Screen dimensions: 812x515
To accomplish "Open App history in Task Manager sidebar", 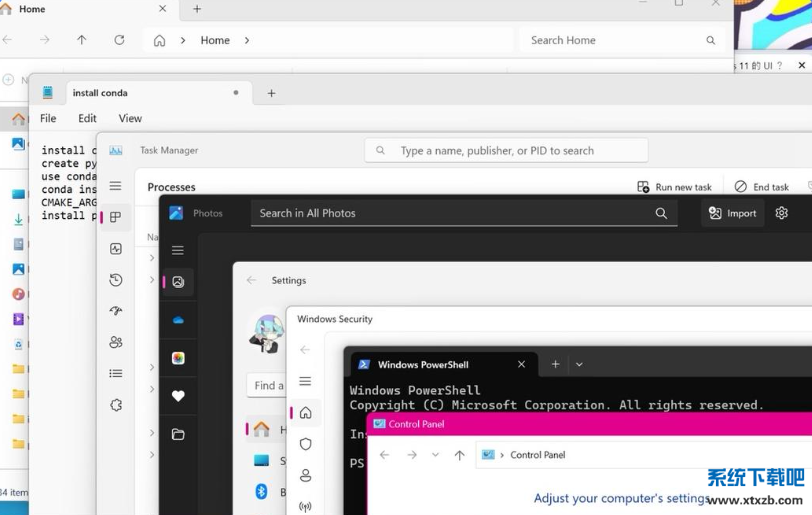I will click(x=116, y=280).
